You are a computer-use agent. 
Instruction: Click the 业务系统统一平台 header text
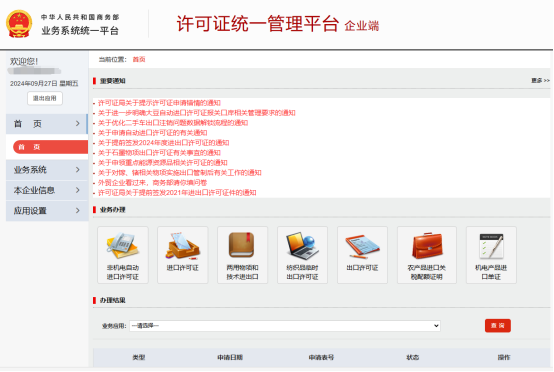(x=80, y=31)
